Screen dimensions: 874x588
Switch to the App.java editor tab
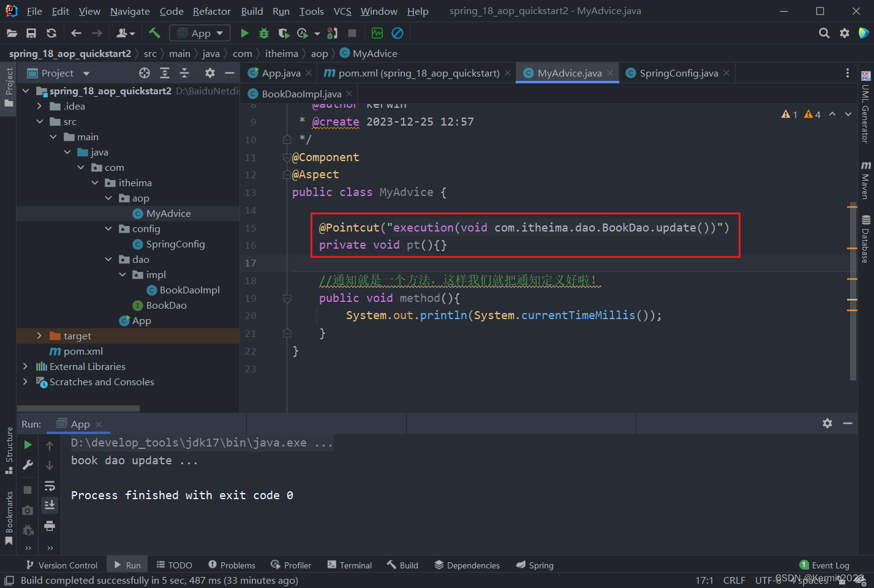point(281,73)
